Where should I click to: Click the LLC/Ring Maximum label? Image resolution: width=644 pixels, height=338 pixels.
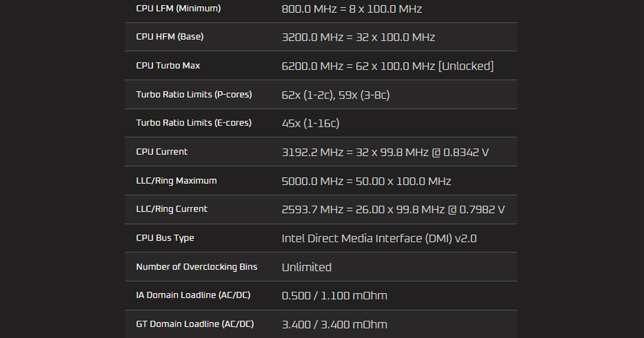[176, 181]
